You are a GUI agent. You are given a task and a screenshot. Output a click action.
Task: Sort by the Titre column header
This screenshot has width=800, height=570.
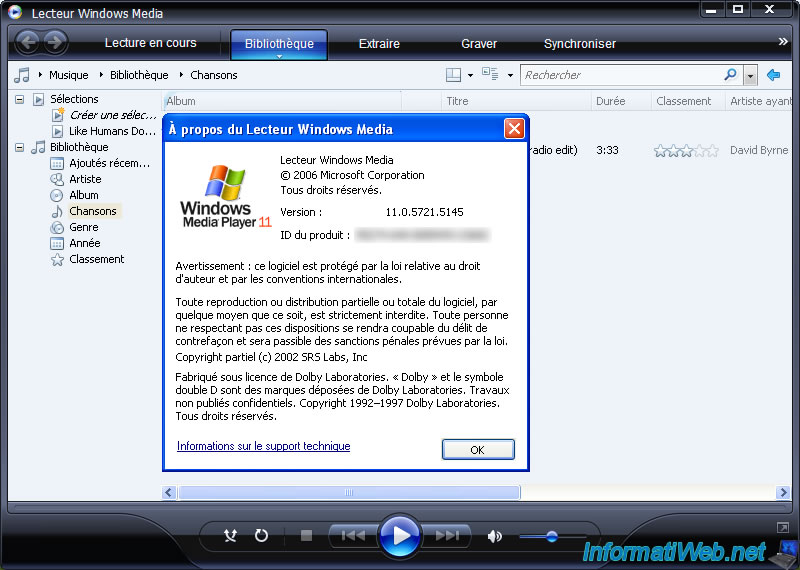click(516, 101)
